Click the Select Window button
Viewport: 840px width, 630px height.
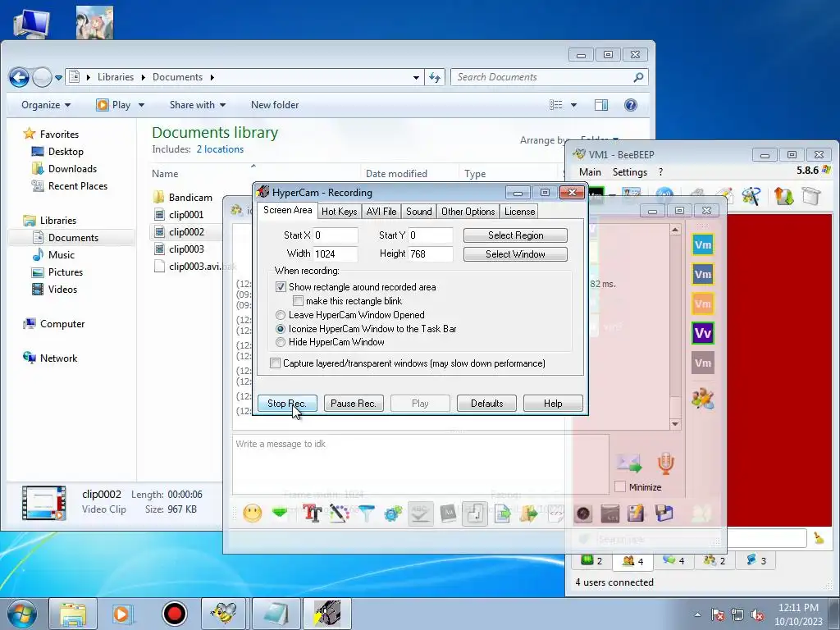[515, 254]
